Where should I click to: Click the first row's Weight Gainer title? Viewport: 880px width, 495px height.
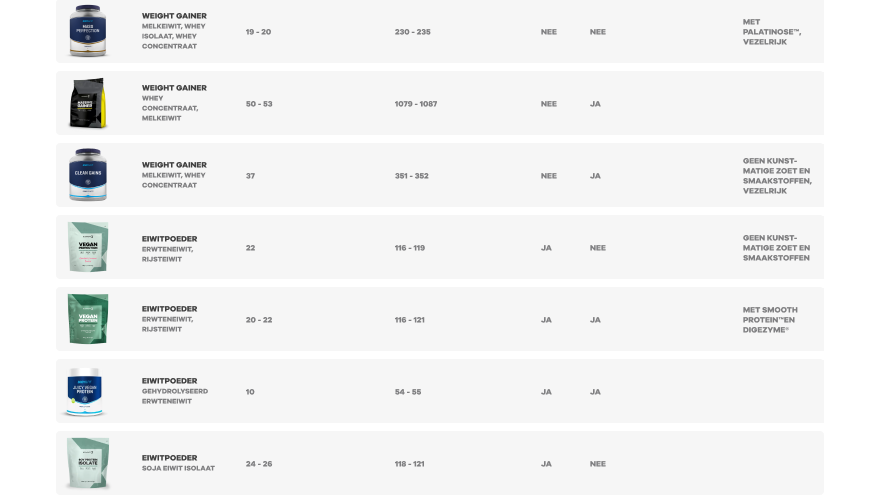[174, 16]
